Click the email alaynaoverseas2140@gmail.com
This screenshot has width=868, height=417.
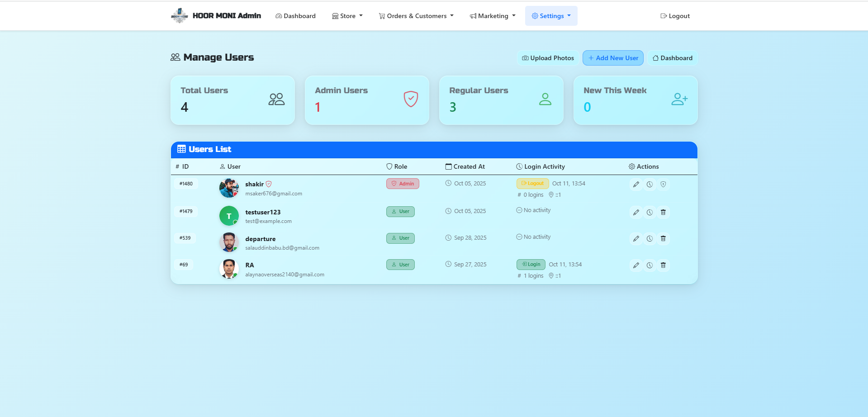click(285, 275)
